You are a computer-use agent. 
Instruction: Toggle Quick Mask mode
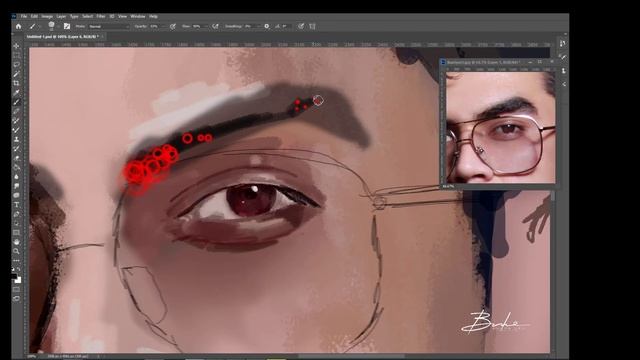click(16, 289)
